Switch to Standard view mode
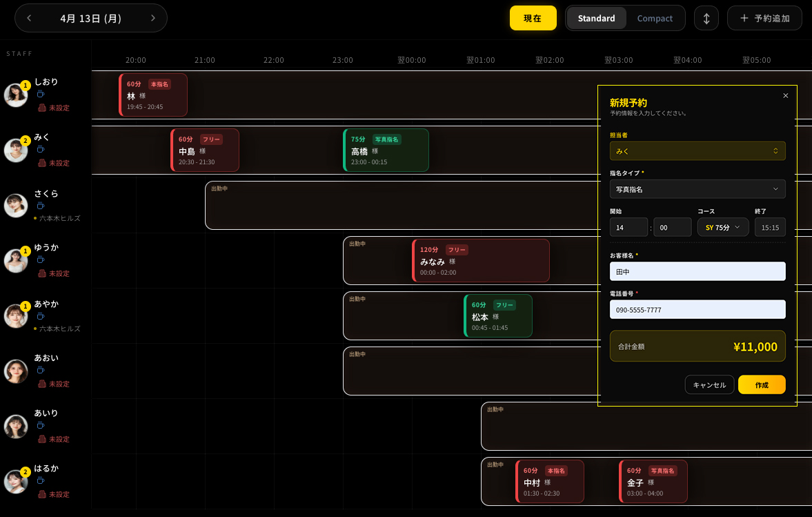Image resolution: width=812 pixels, height=517 pixels. coord(596,18)
